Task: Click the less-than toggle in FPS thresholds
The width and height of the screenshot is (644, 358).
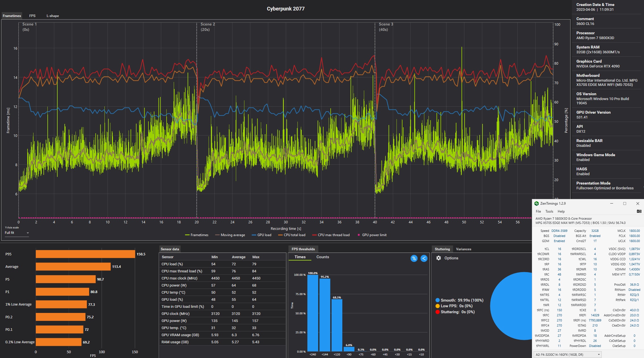Action: pyautogui.click(x=424, y=258)
